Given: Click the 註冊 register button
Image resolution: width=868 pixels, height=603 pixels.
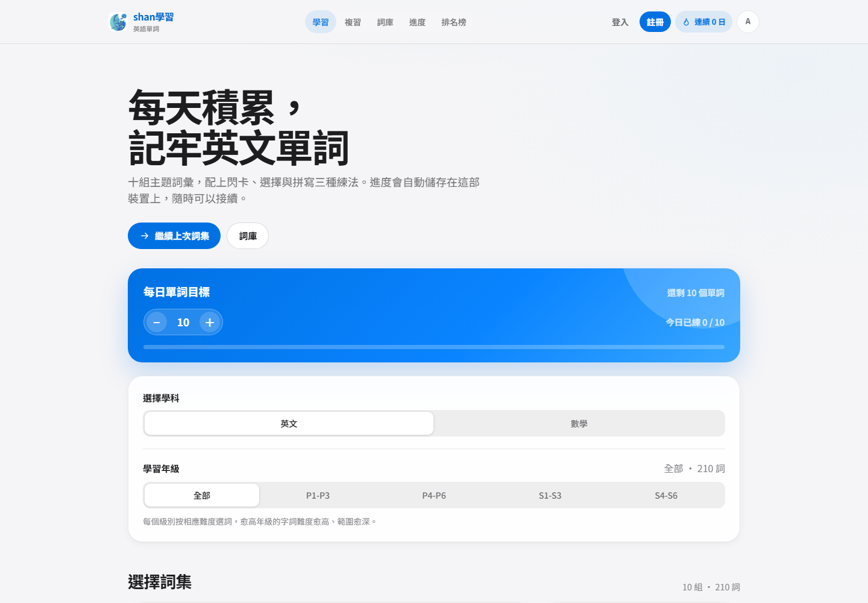Looking at the screenshot, I should click(x=655, y=22).
